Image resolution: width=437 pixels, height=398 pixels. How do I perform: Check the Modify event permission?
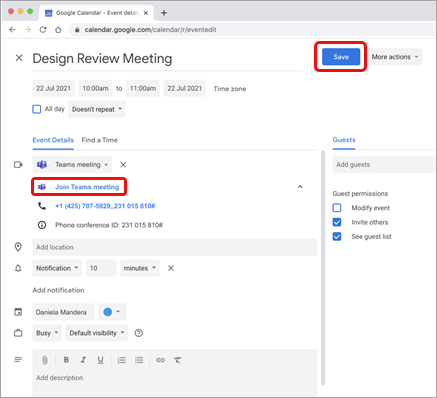tap(337, 208)
